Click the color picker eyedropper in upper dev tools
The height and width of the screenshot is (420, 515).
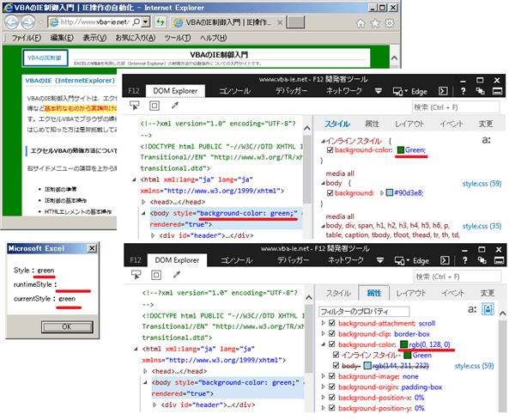click(x=175, y=105)
